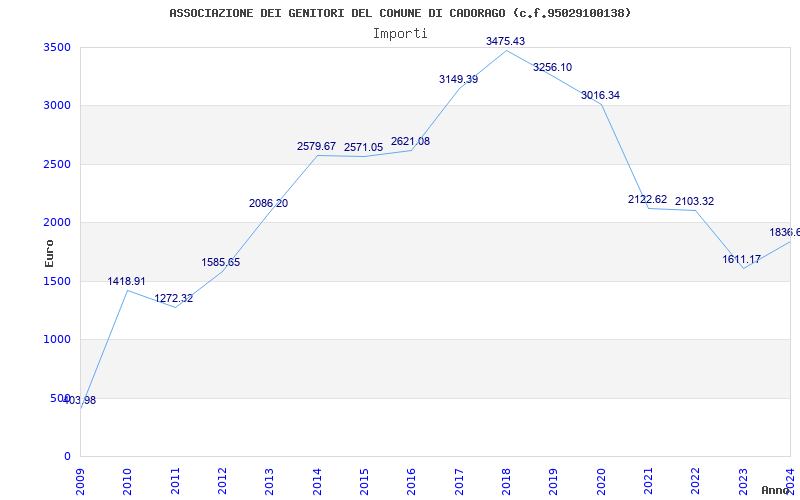Click y-axis tick 2500
The width and height of the screenshot is (800, 500).
57,164
